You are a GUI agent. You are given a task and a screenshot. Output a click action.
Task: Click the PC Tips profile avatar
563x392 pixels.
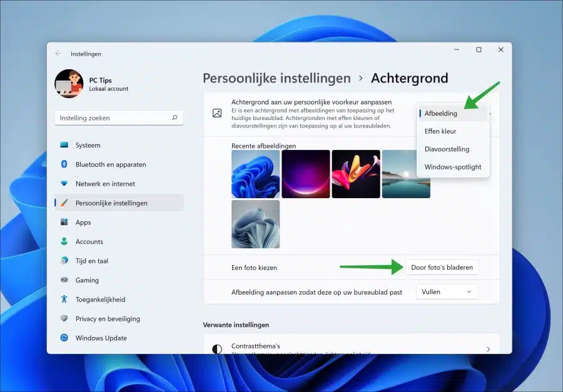pos(69,84)
